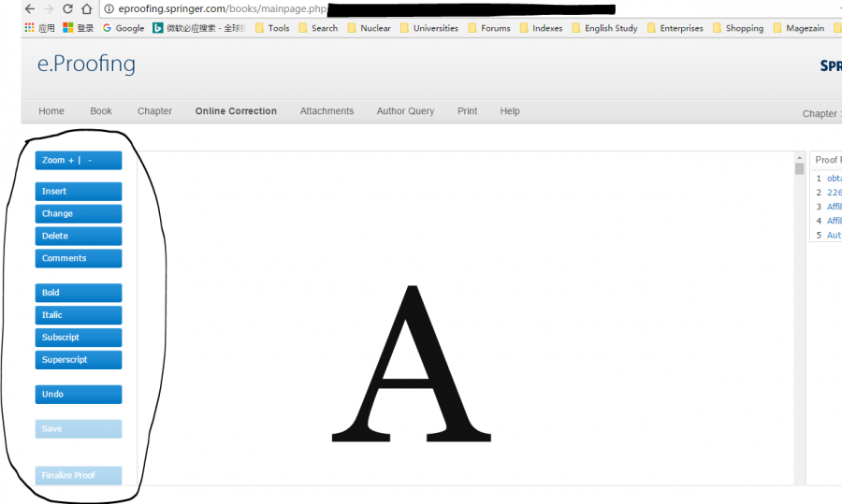Open the Enterprises bookmark folder
The height and width of the screenshot is (504, 842).
[x=675, y=28]
